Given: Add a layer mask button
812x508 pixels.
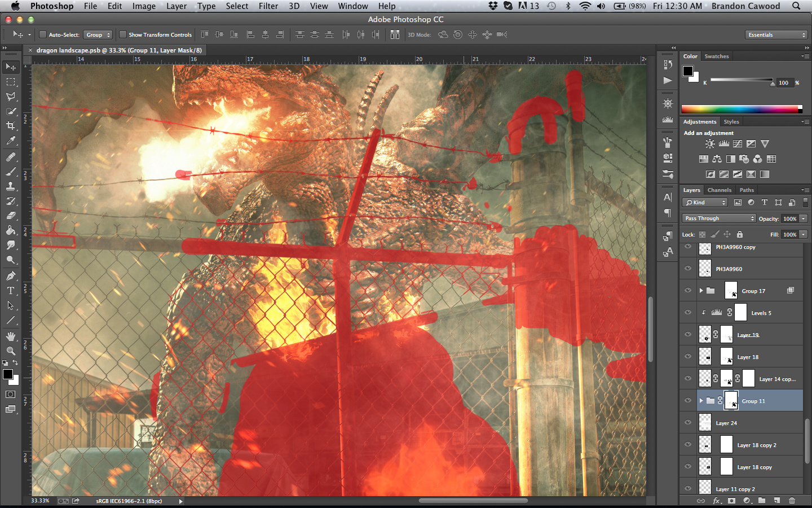Looking at the screenshot, I should [731, 501].
